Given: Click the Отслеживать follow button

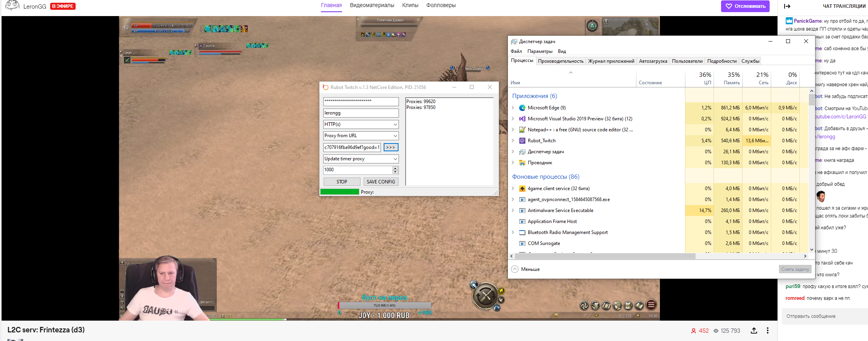Looking at the screenshot, I should pos(745,6).
